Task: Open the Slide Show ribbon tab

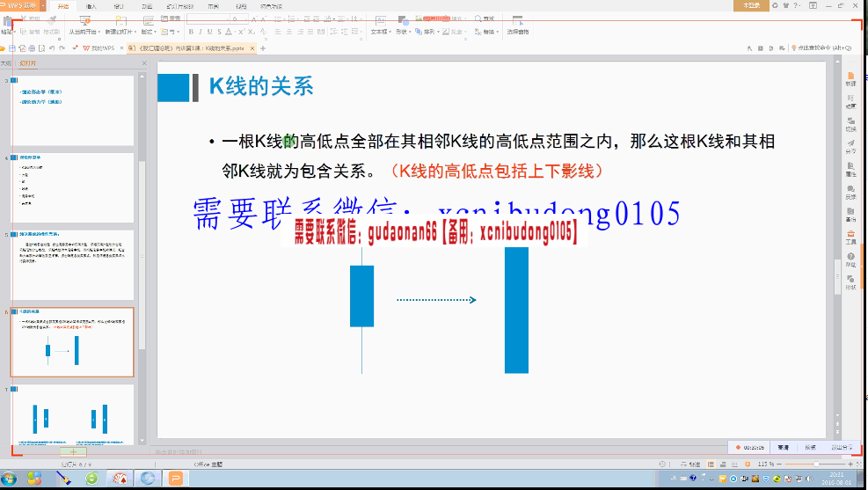Action: (180, 6)
